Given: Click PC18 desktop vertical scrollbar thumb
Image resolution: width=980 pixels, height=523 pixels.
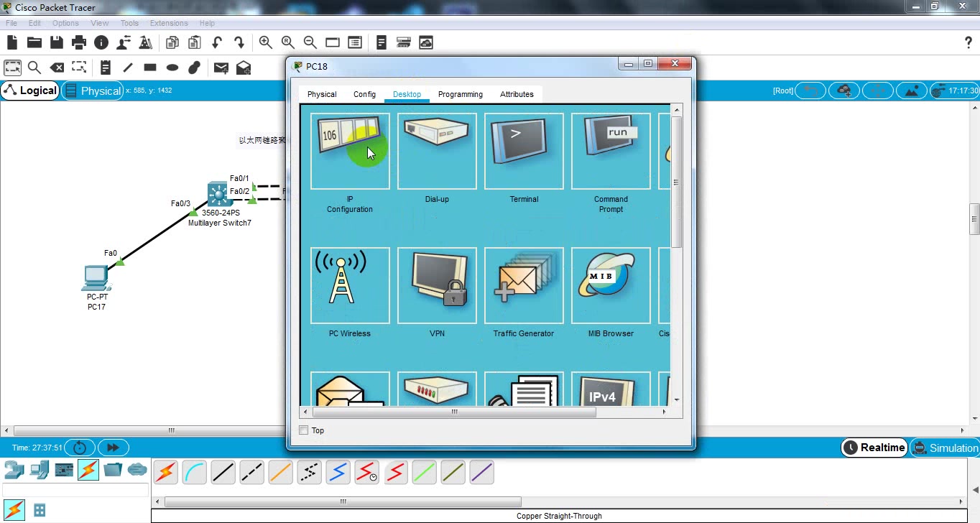Looking at the screenshot, I should [x=676, y=182].
